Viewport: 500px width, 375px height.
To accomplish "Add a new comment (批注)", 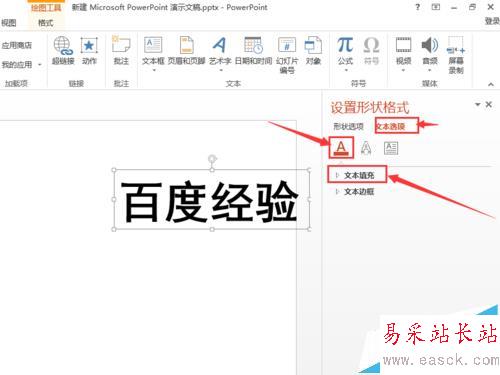I will point(121,50).
